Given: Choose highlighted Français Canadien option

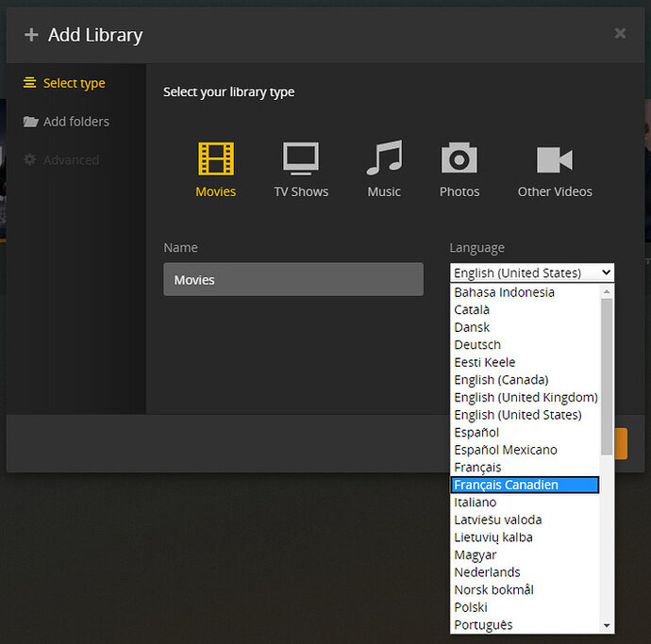Looking at the screenshot, I should click(x=525, y=485).
